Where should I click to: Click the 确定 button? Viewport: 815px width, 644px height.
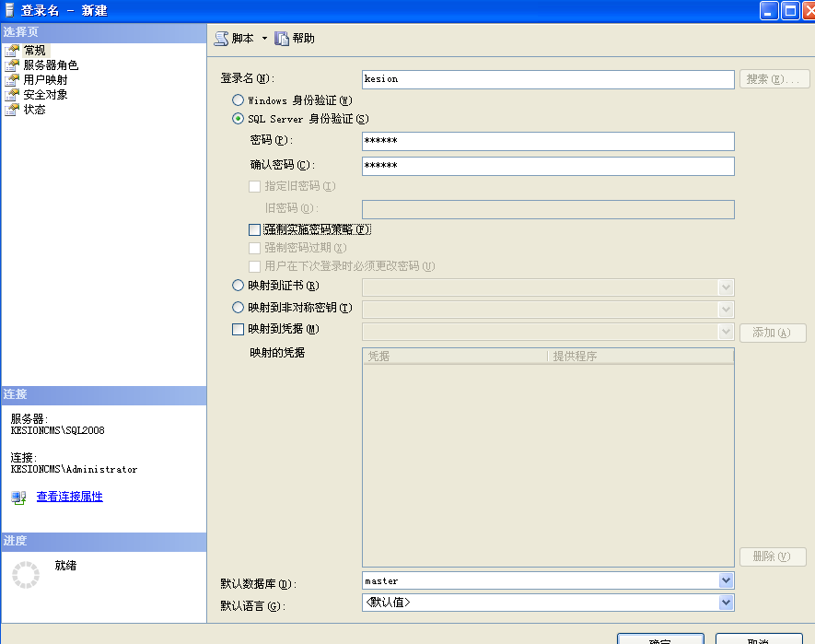(660, 639)
